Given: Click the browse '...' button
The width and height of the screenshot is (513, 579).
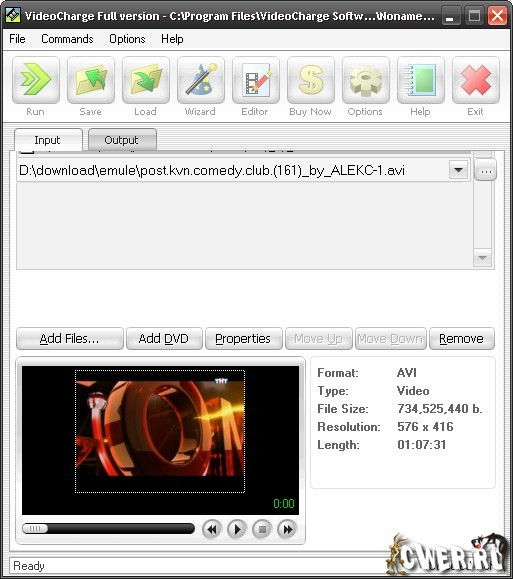Looking at the screenshot, I should coord(485,171).
